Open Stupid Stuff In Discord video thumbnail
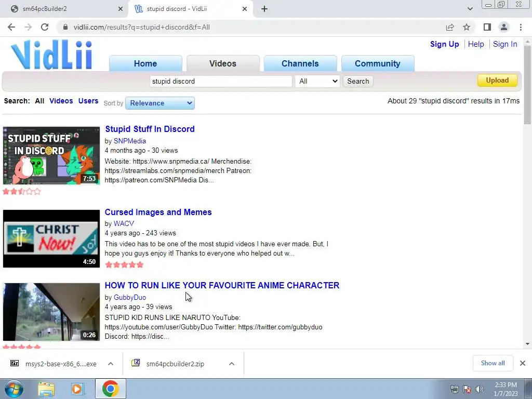The image size is (532, 399). [51, 155]
